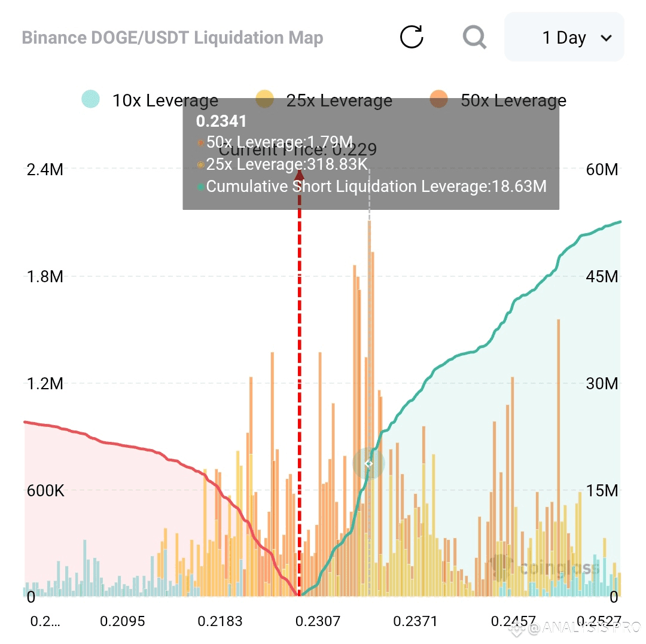Toggle the orange 50x Leverage legend circle
The width and height of the screenshot is (646, 644).
pyautogui.click(x=439, y=99)
